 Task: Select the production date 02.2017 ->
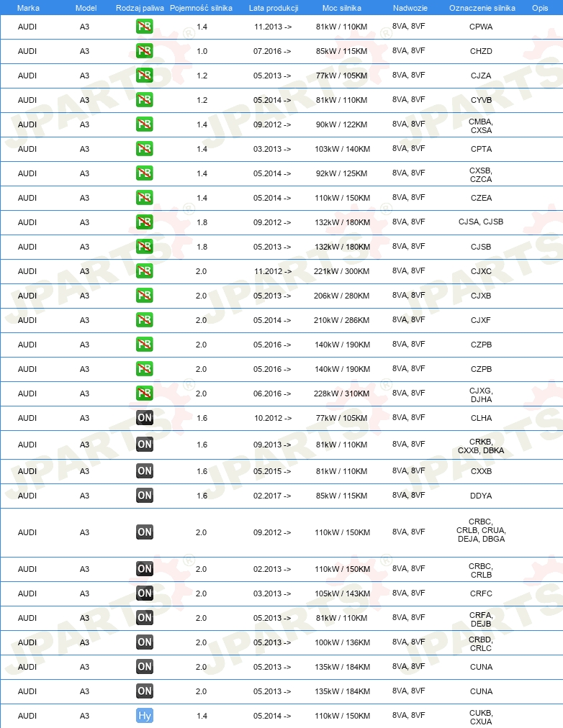point(272,496)
